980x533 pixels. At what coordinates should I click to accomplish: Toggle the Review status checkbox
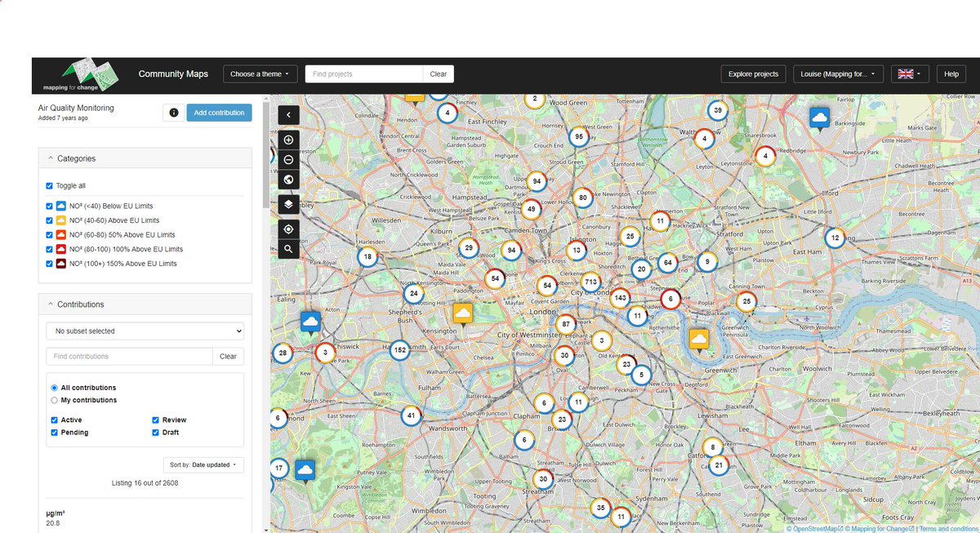point(155,420)
